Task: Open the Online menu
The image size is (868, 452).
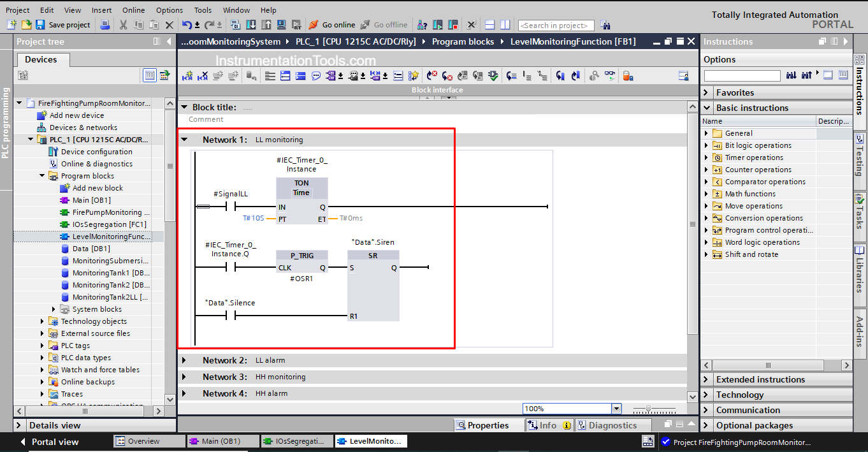Action: (133, 10)
